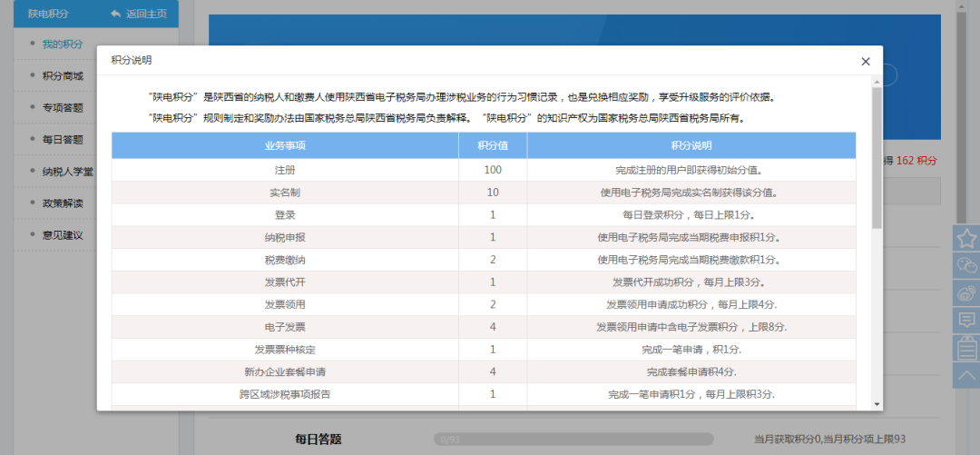Click the dialog scrollbar down arrow
Screen dimensions: 980x455
(x=877, y=404)
